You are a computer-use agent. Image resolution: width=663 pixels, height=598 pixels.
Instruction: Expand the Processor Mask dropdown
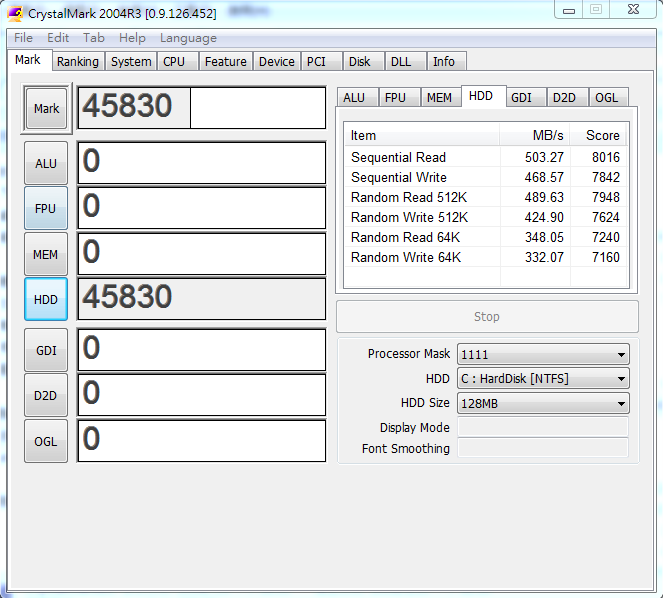click(x=543, y=354)
